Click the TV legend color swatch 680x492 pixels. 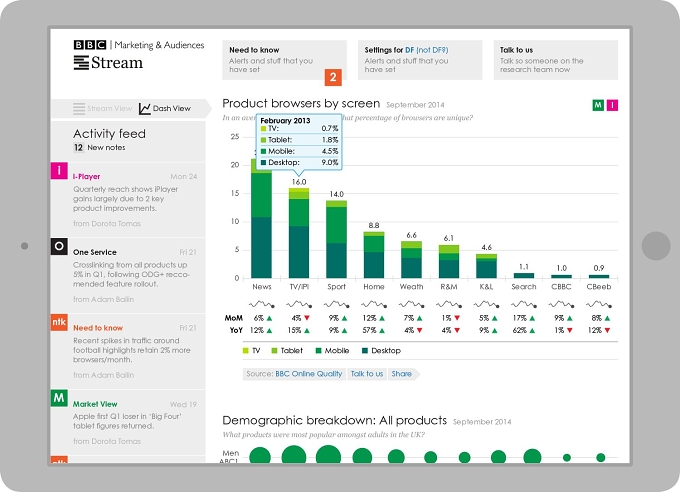(x=246, y=351)
